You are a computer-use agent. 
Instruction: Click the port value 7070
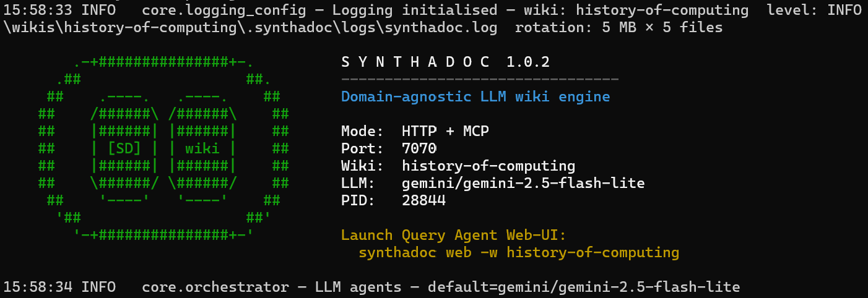pyautogui.click(x=419, y=148)
